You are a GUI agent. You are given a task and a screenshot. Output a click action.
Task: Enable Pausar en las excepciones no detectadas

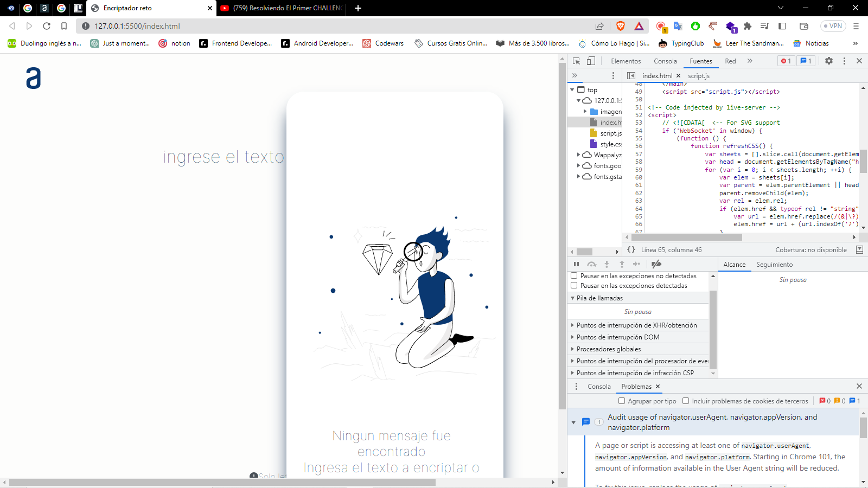tap(574, 276)
